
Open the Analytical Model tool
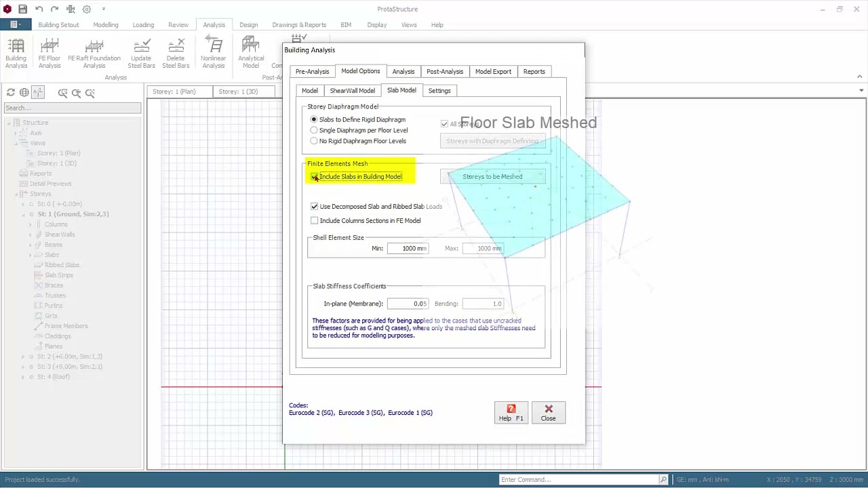click(251, 54)
